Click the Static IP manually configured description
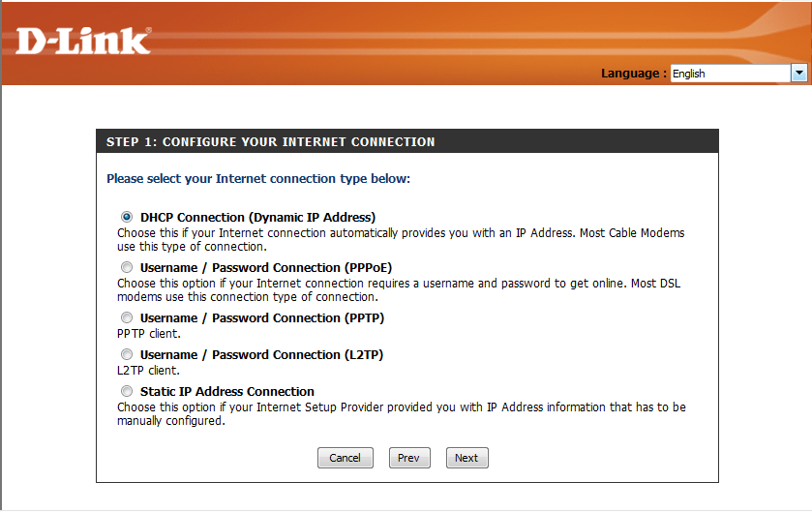812x512 pixels. [401, 413]
